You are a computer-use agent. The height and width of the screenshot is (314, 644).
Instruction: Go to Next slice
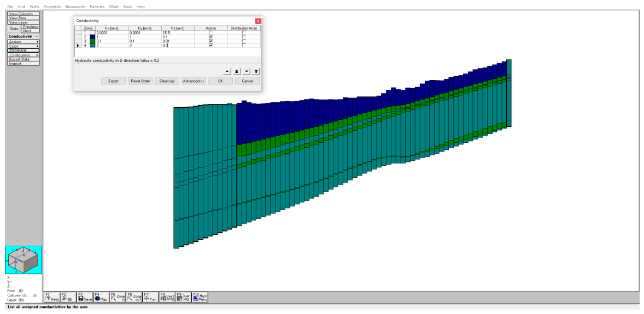pos(31,31)
